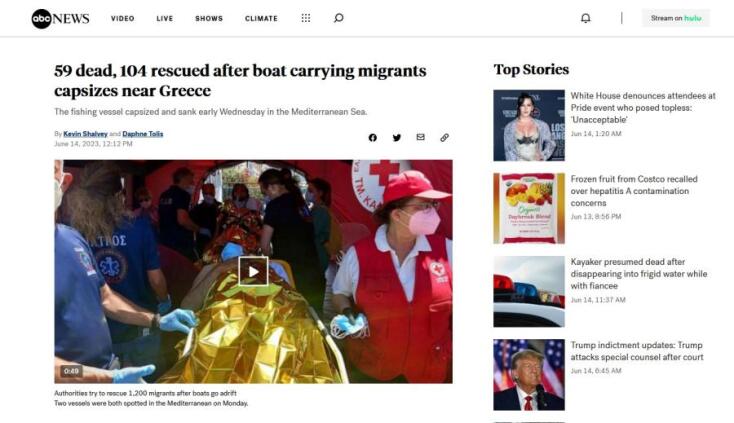Go to Climate section
This screenshot has width=734, height=423.
[261, 18]
